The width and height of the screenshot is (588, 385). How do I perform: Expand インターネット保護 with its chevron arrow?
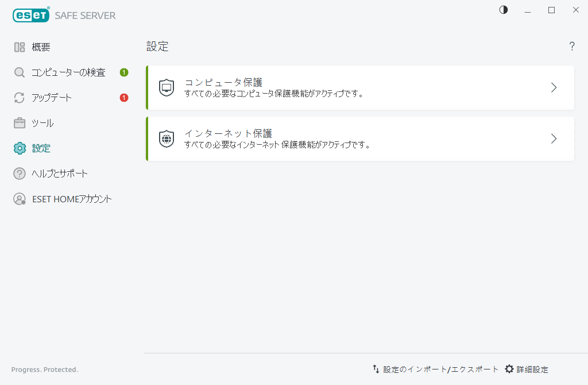pyautogui.click(x=553, y=138)
